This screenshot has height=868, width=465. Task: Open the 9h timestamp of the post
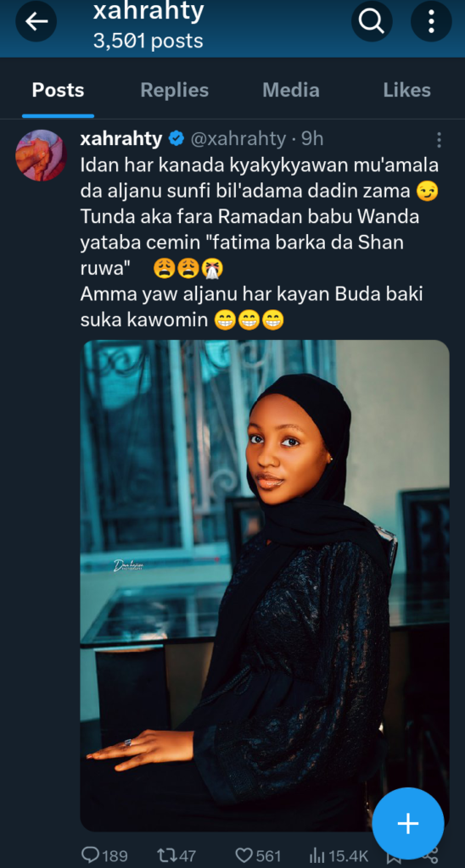pos(312,139)
